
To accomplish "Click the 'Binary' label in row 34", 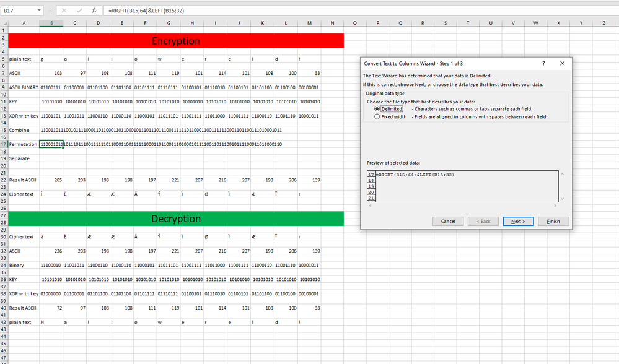I will pos(16,266).
